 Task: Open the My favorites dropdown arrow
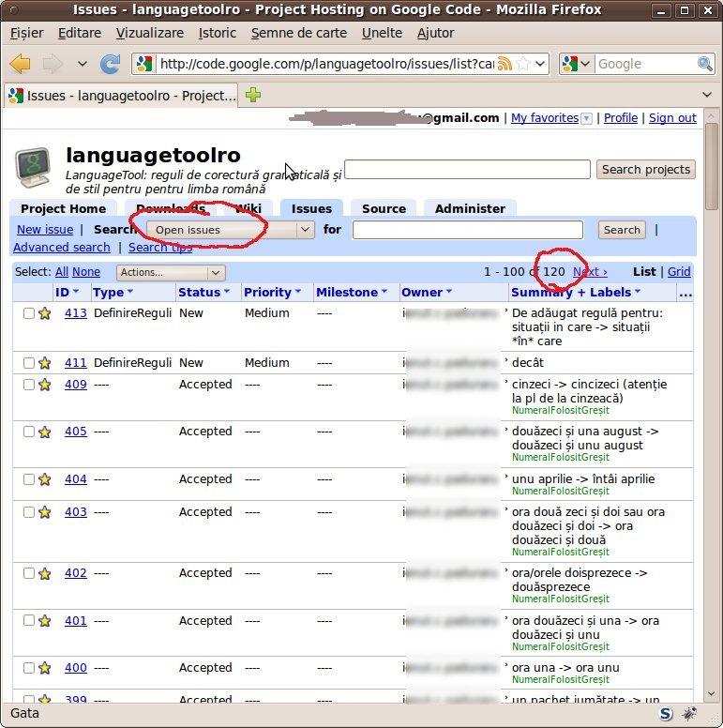587,118
